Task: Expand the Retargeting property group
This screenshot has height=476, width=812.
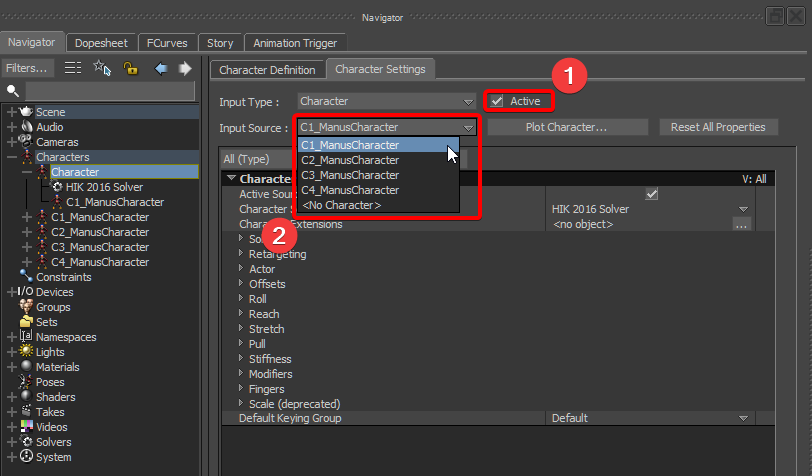Action: click(240, 254)
